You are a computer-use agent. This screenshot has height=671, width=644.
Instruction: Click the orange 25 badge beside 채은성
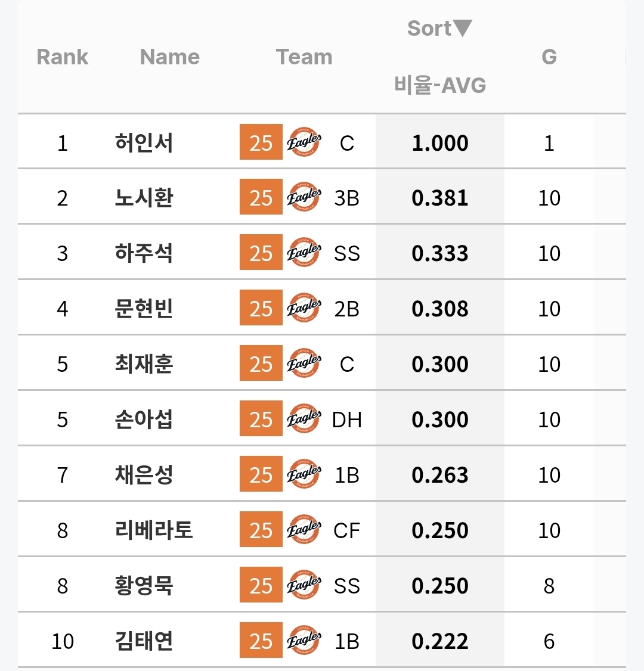[261, 475]
